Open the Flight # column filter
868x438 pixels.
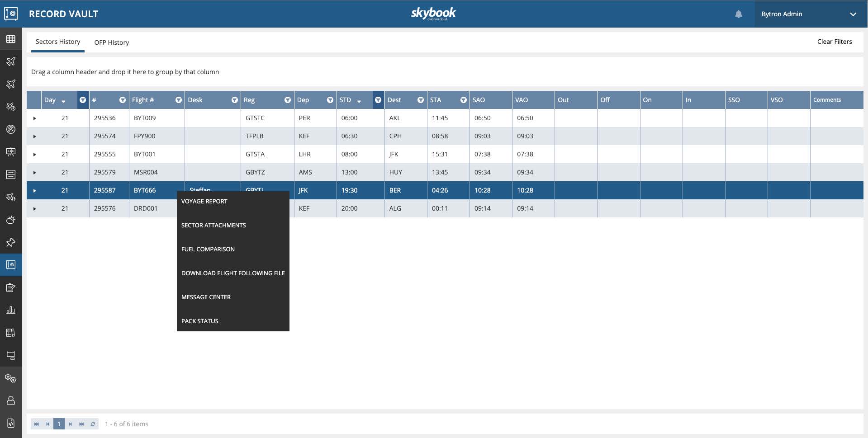coord(179,100)
